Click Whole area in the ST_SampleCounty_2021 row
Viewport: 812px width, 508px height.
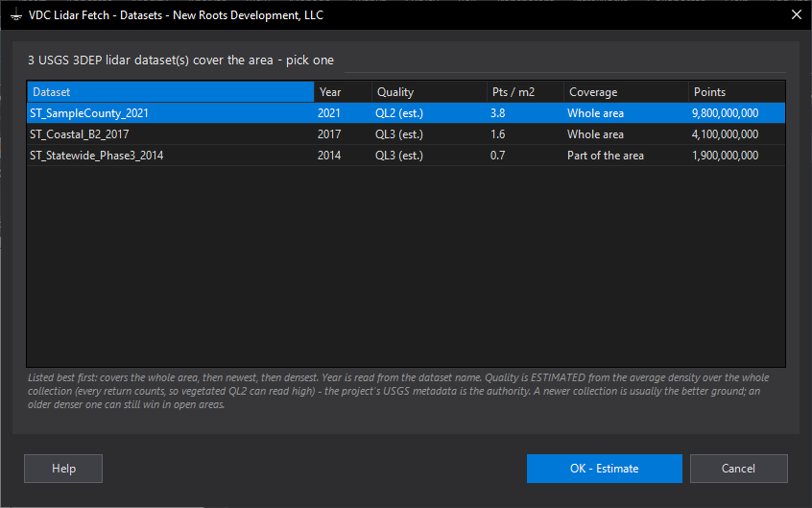pos(595,113)
